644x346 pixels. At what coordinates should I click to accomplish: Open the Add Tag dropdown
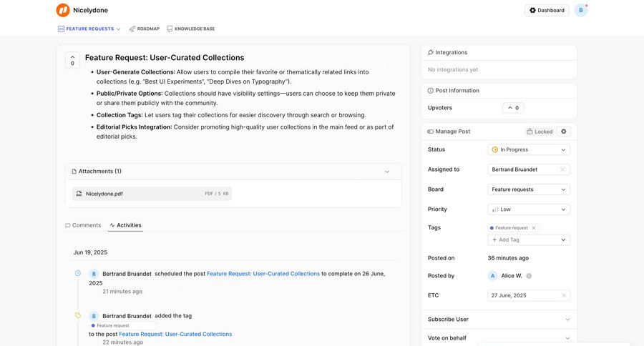click(x=529, y=239)
